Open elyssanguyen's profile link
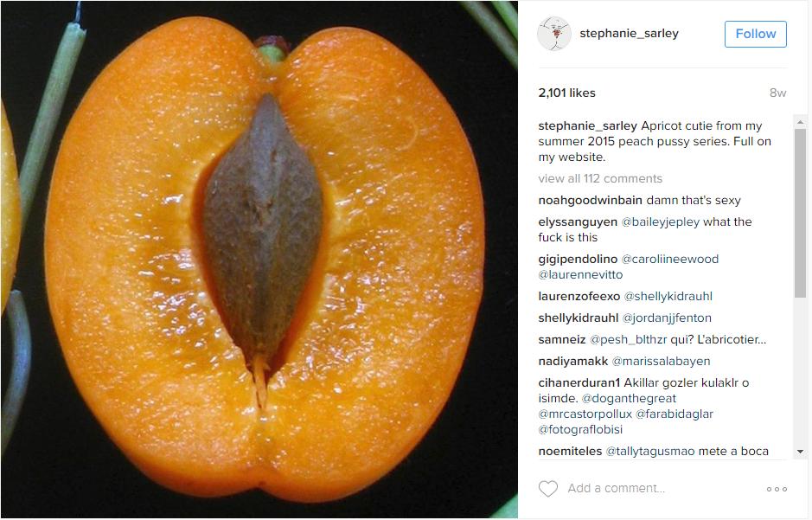The height and width of the screenshot is (520, 812). click(578, 222)
